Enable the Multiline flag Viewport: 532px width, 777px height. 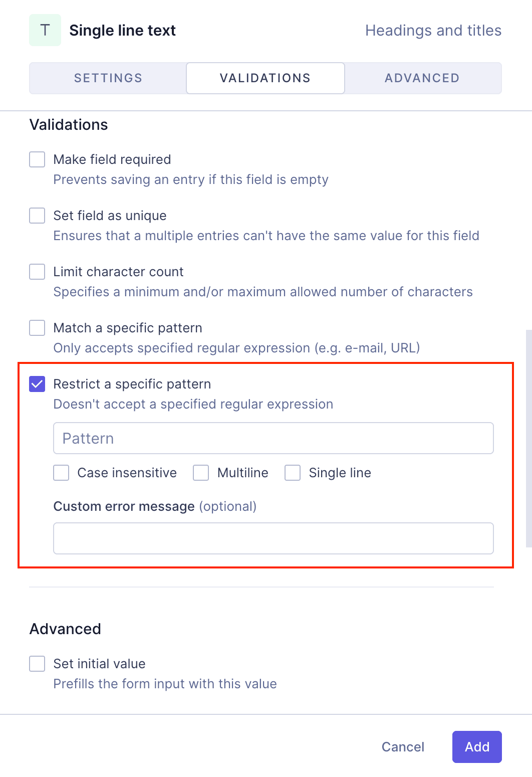click(200, 472)
